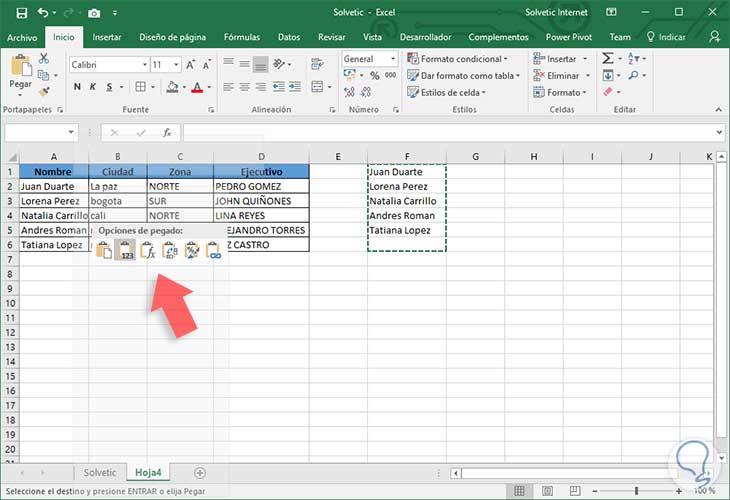This screenshot has height=500, width=730.
Task: Choose Paste Link option
Action: click(213, 250)
